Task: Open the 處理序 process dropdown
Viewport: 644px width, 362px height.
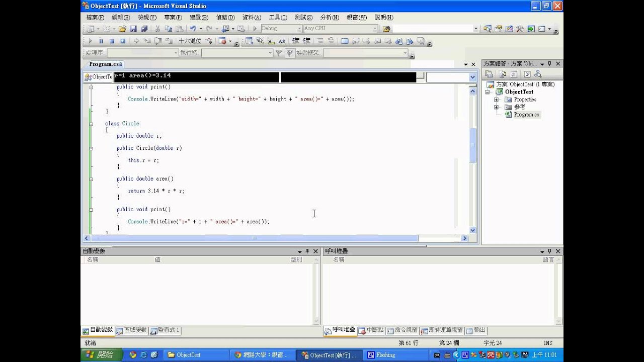Action: [176, 53]
